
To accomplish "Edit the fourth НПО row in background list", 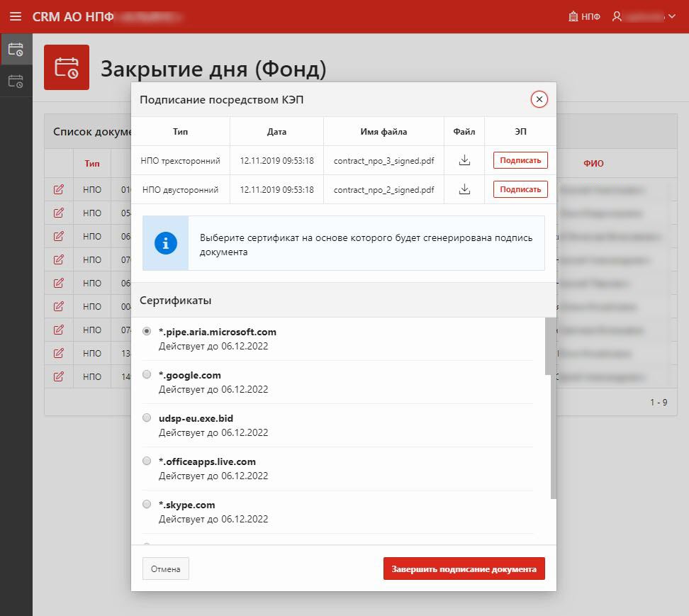I will point(58,259).
